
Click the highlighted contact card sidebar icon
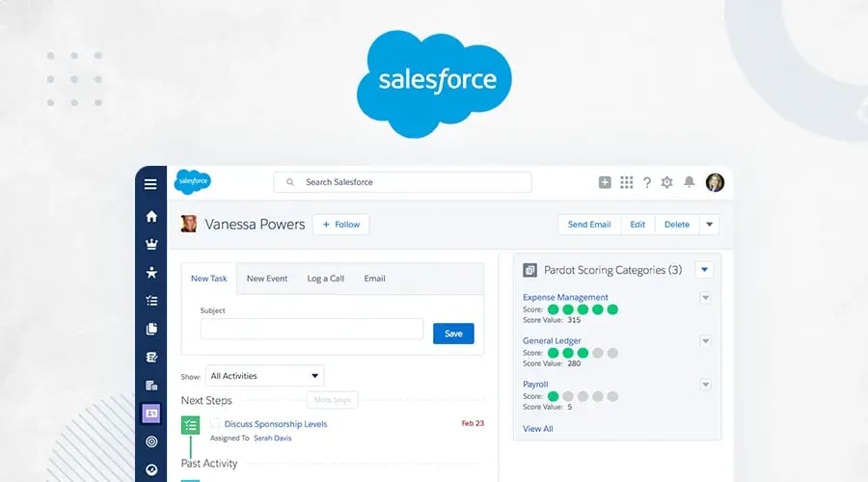[151, 413]
